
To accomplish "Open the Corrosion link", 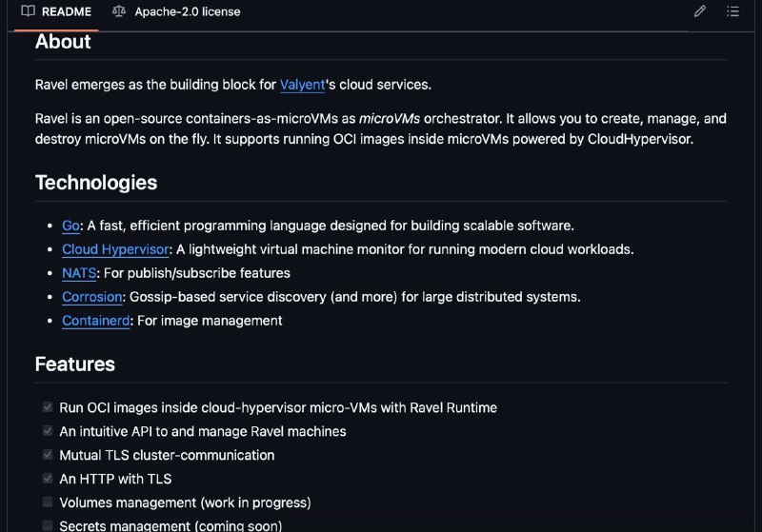I will pyautogui.click(x=91, y=297).
